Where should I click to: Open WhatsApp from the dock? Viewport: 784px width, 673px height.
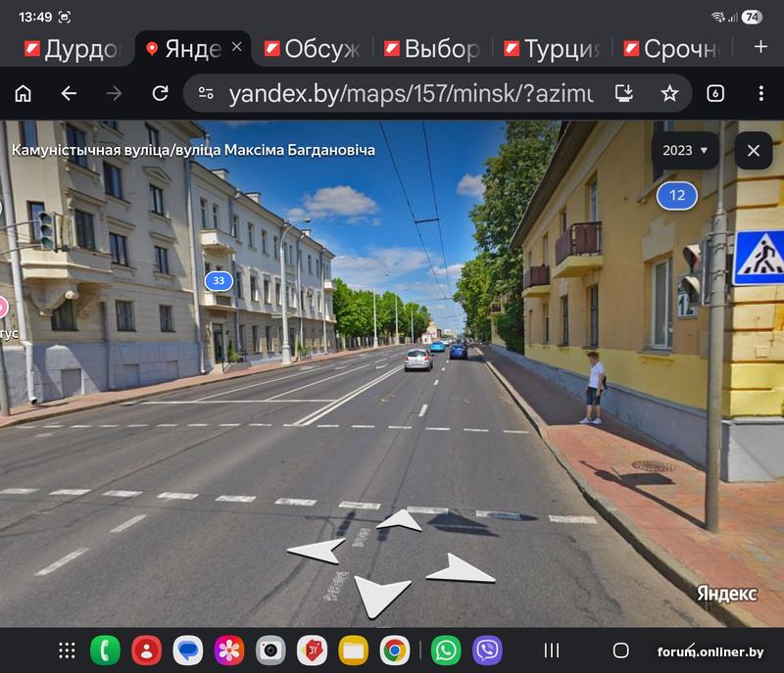tap(446, 650)
